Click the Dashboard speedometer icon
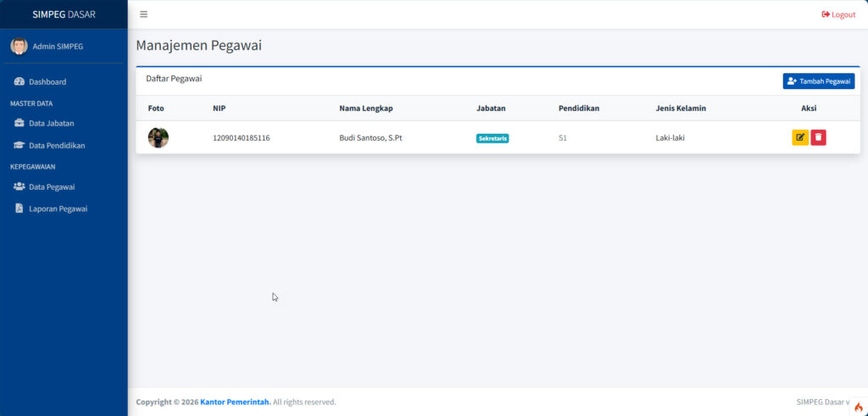The height and width of the screenshot is (416, 868). click(19, 82)
